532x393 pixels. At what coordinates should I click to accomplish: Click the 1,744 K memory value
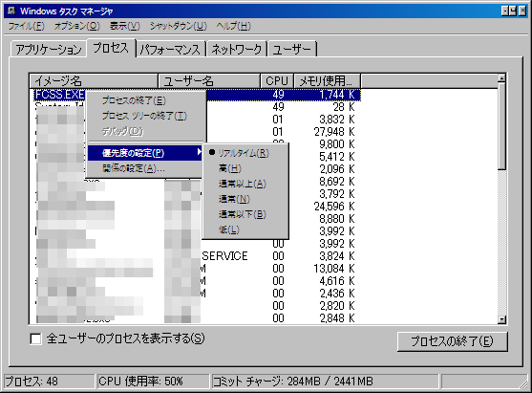point(337,95)
